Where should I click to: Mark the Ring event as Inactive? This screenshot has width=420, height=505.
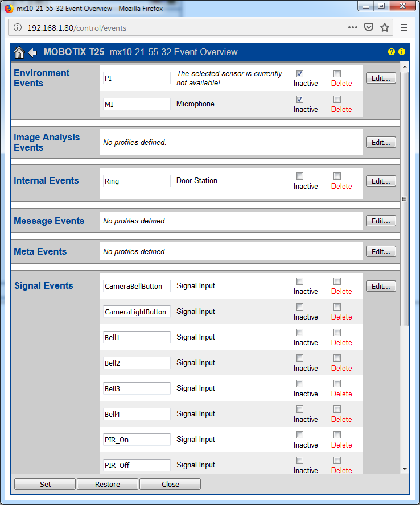[299, 176]
